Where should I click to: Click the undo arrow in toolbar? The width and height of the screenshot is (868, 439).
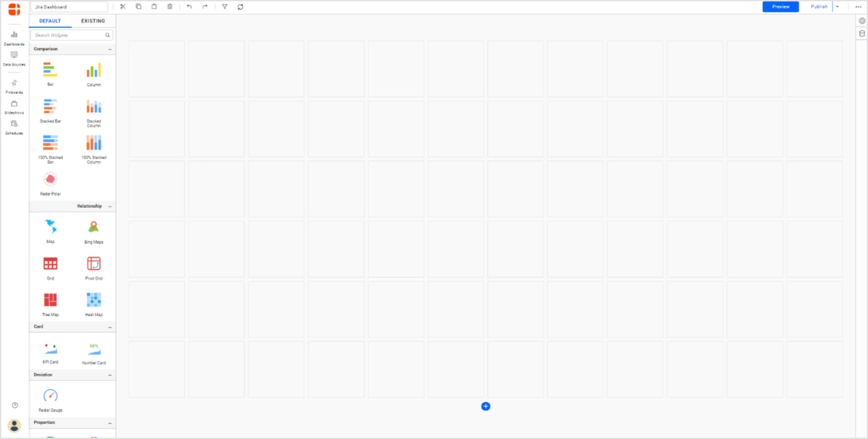(x=189, y=7)
